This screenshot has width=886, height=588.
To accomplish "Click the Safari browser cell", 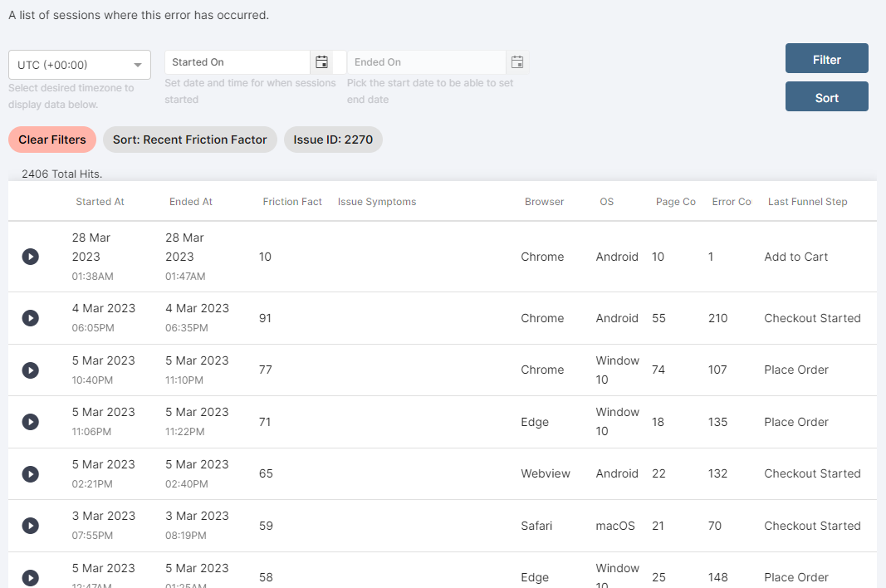I will [x=536, y=526].
